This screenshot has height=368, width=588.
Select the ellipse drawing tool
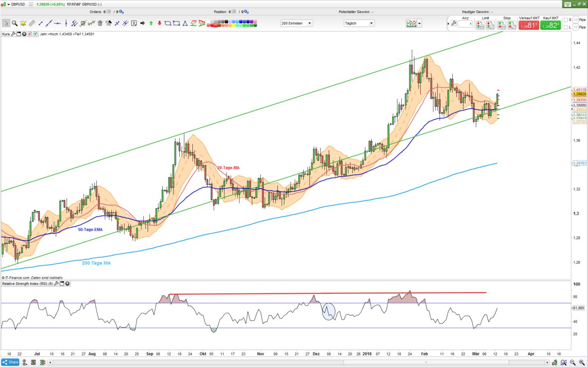pyautogui.click(x=168, y=23)
